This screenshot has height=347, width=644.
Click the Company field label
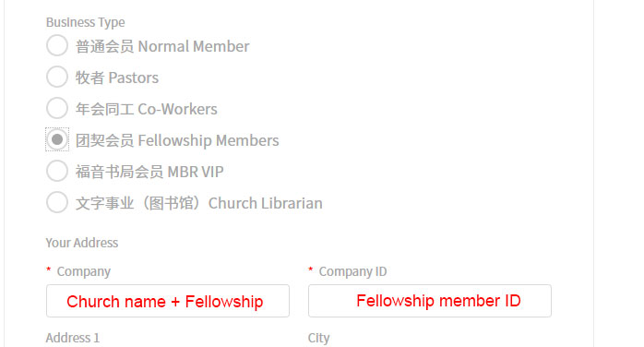84,271
